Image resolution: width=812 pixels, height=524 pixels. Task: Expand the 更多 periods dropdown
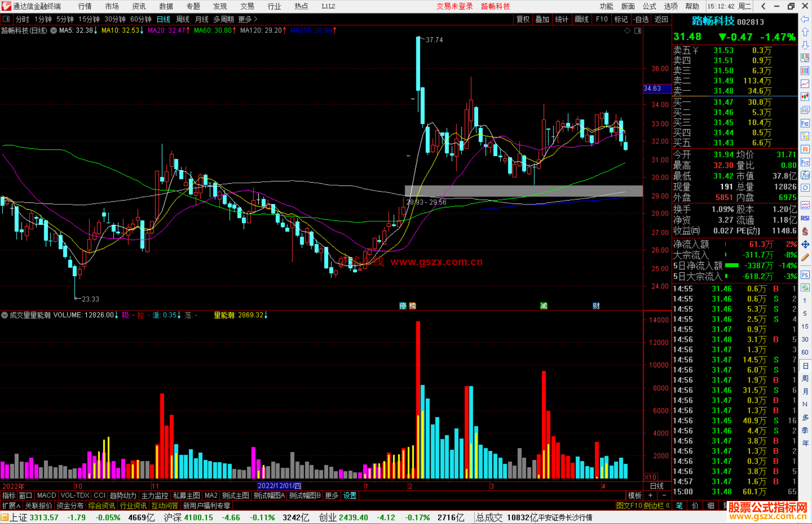pyautogui.click(x=247, y=19)
